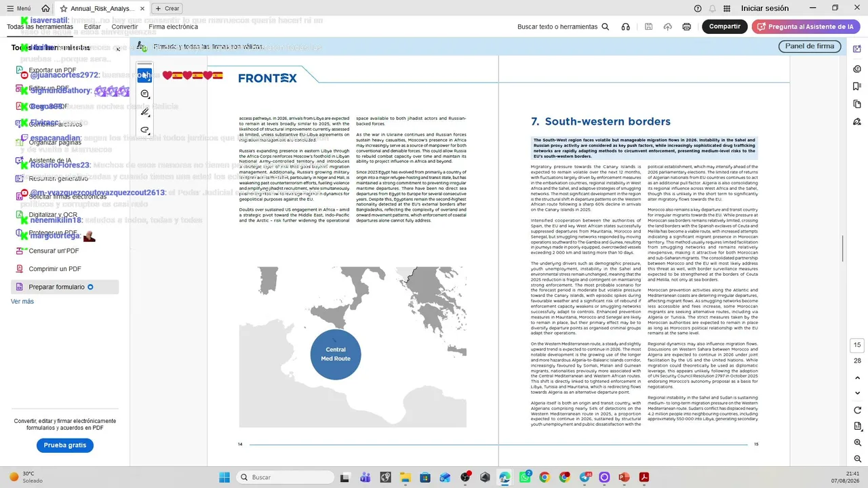Open Adobe Acrobat icon in taskbar
Screen dimensions: 868x488
tap(644, 477)
